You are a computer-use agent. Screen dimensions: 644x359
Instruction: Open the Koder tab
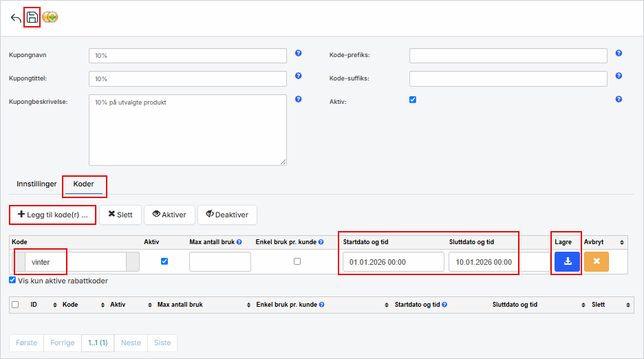[x=84, y=184]
